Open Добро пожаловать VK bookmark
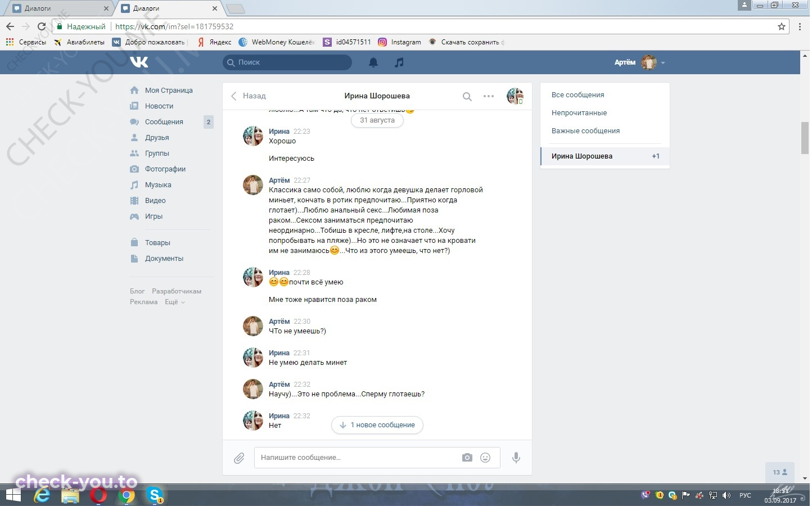The height and width of the screenshot is (506, 812). (x=148, y=42)
